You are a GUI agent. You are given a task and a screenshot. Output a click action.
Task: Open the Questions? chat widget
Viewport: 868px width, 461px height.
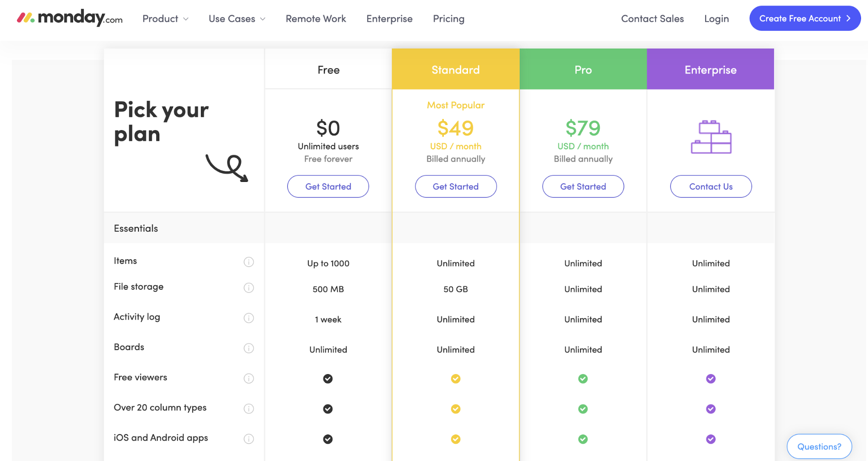(x=819, y=446)
